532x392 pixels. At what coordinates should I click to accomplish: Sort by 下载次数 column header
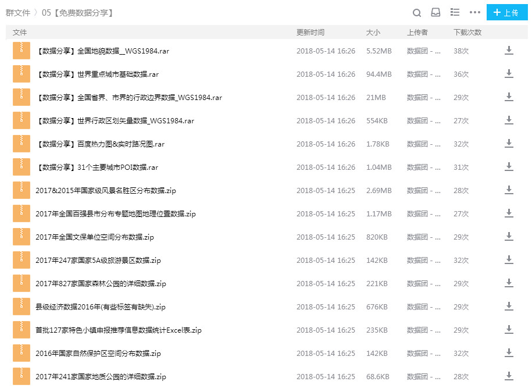467,32
